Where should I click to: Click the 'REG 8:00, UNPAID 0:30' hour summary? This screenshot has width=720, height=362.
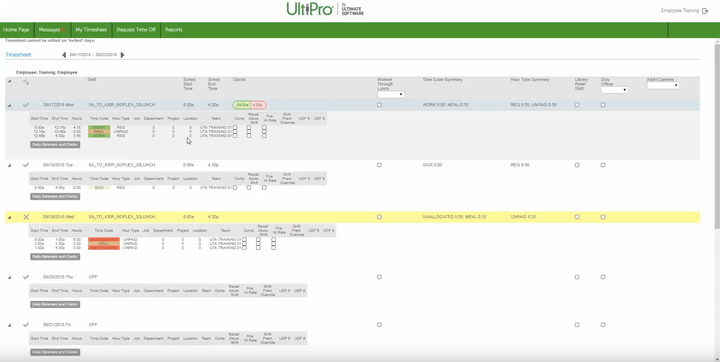(534, 105)
